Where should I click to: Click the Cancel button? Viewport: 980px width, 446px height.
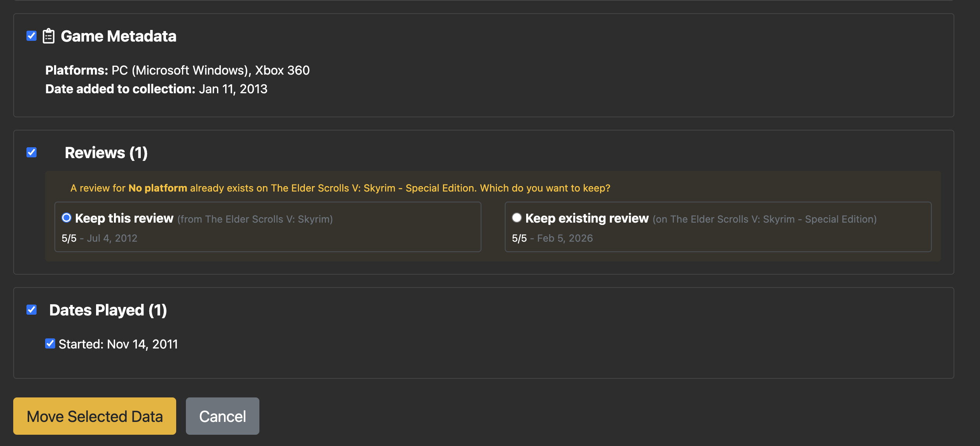tap(222, 416)
